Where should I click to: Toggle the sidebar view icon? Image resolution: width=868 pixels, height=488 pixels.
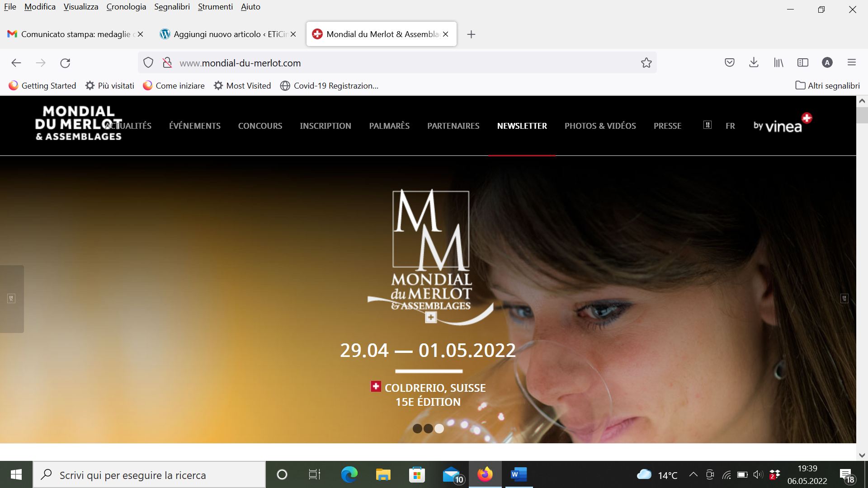tap(803, 63)
